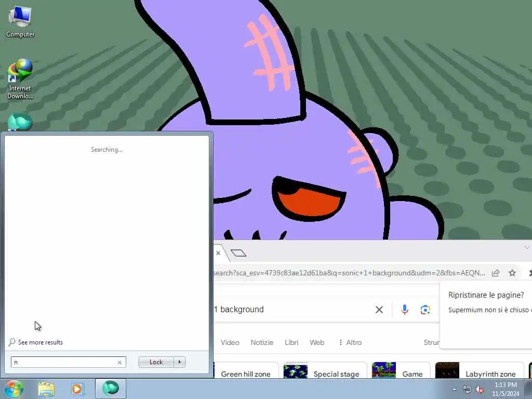Open the clock showing 1:13 PM
Viewport: 532px width, 399px height.
[x=506, y=389]
